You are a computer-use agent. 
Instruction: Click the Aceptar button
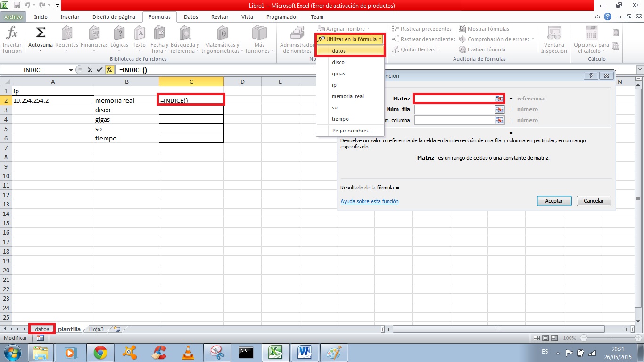point(554,201)
